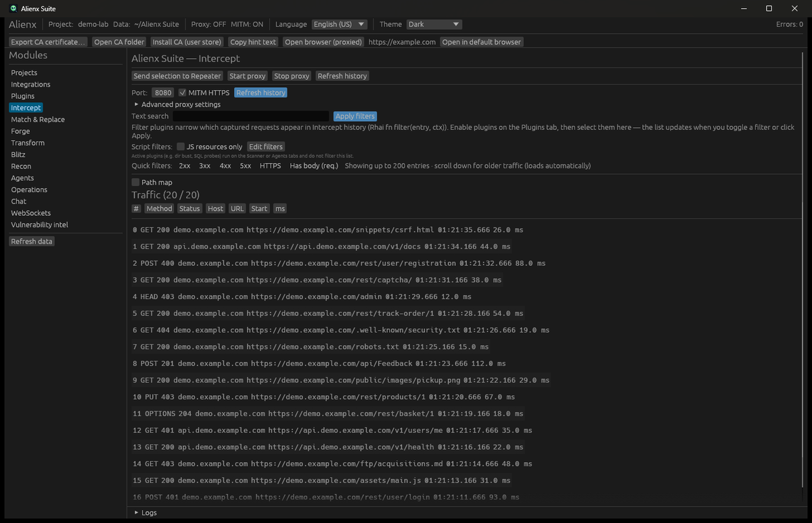Screen dimensions: 812x523
Task: Sort traffic by the # column
Action: click(137, 208)
